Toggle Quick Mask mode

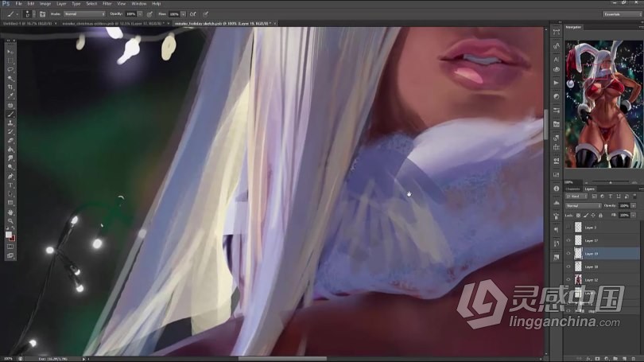pyautogui.click(x=10, y=247)
